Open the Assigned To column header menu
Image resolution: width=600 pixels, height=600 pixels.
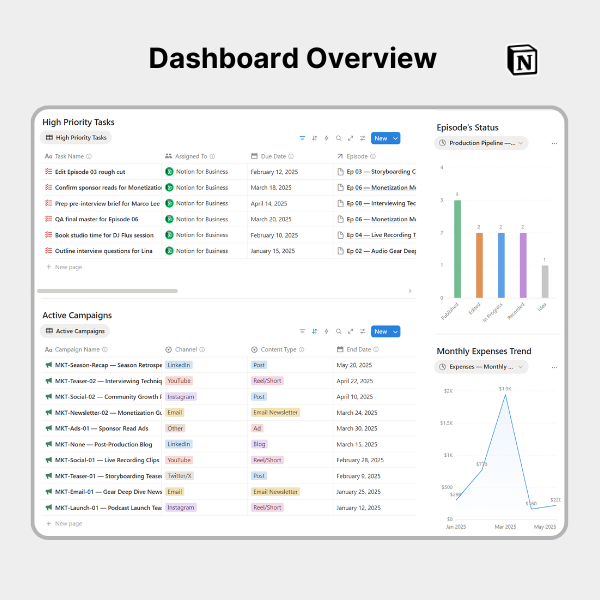190,157
